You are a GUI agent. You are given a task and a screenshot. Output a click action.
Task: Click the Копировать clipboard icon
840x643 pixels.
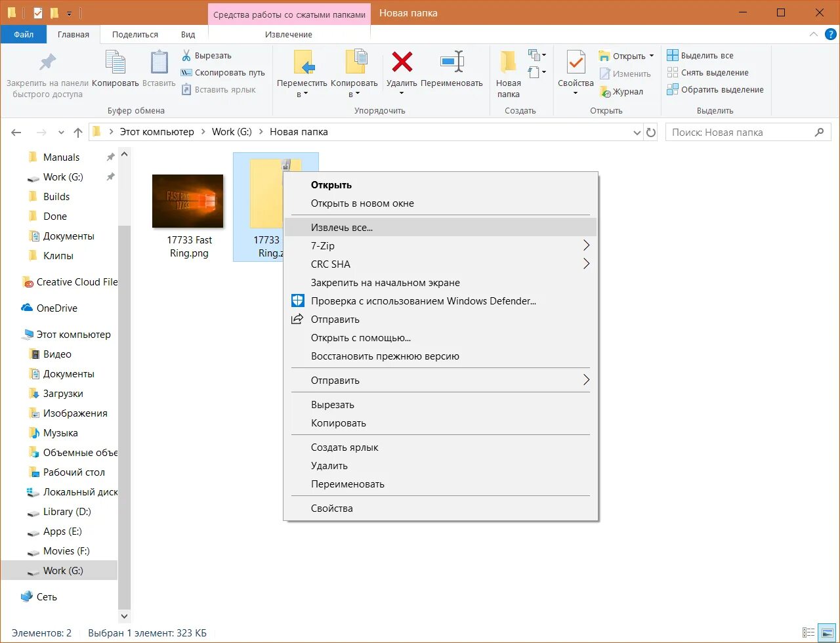115,62
